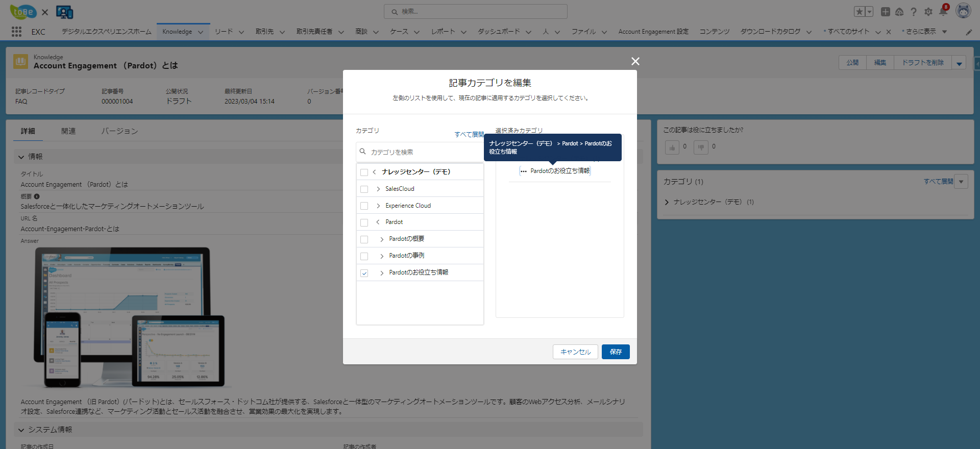Image resolution: width=980 pixels, height=449 pixels.
Task: Open the help question mark icon
Action: coord(914,12)
